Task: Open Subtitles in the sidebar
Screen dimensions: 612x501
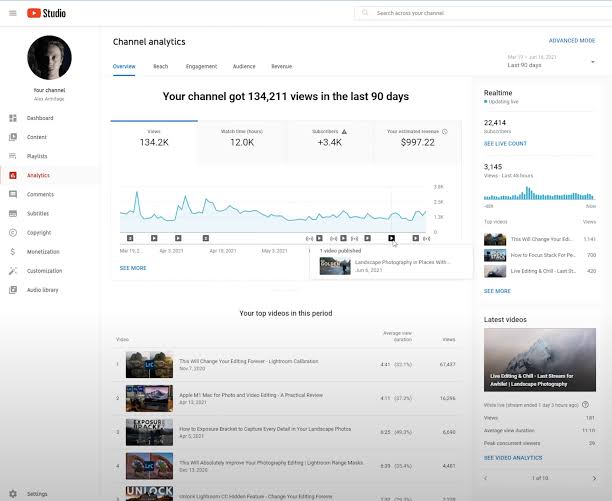Action: 38,213
